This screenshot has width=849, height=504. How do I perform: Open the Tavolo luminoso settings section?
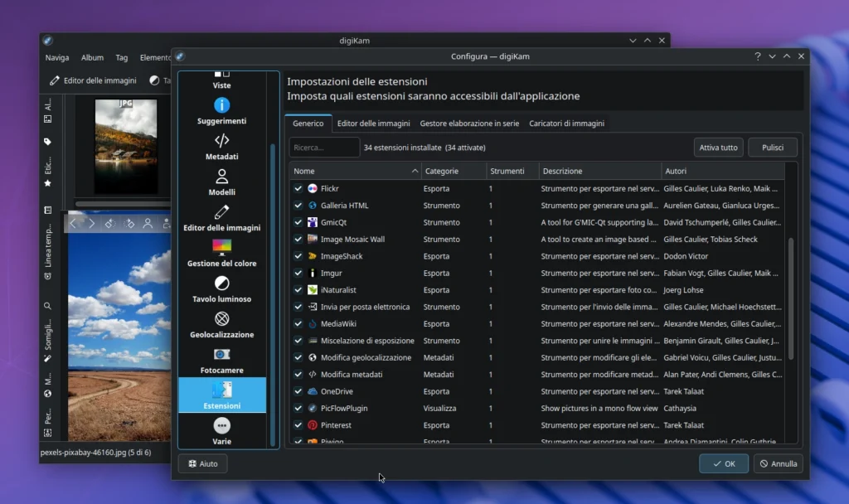click(221, 298)
